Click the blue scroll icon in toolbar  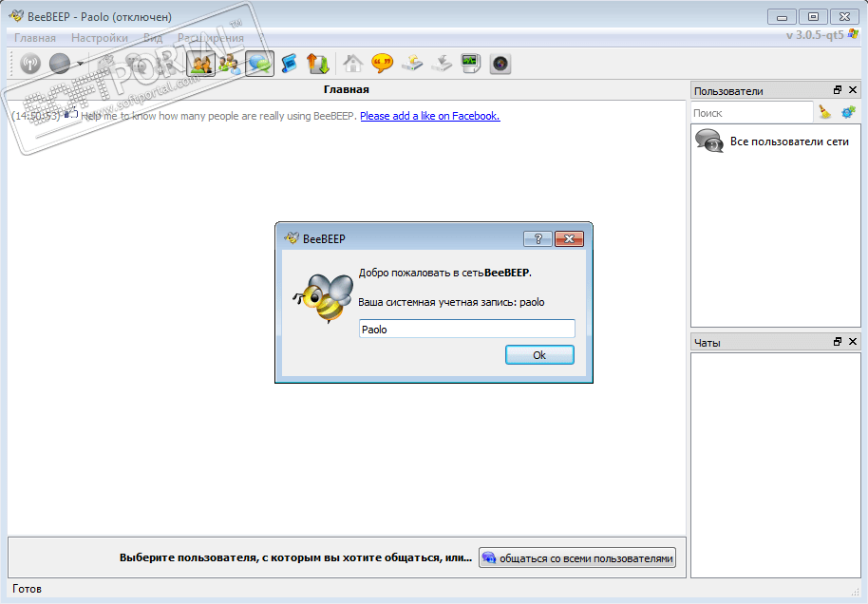click(x=289, y=64)
